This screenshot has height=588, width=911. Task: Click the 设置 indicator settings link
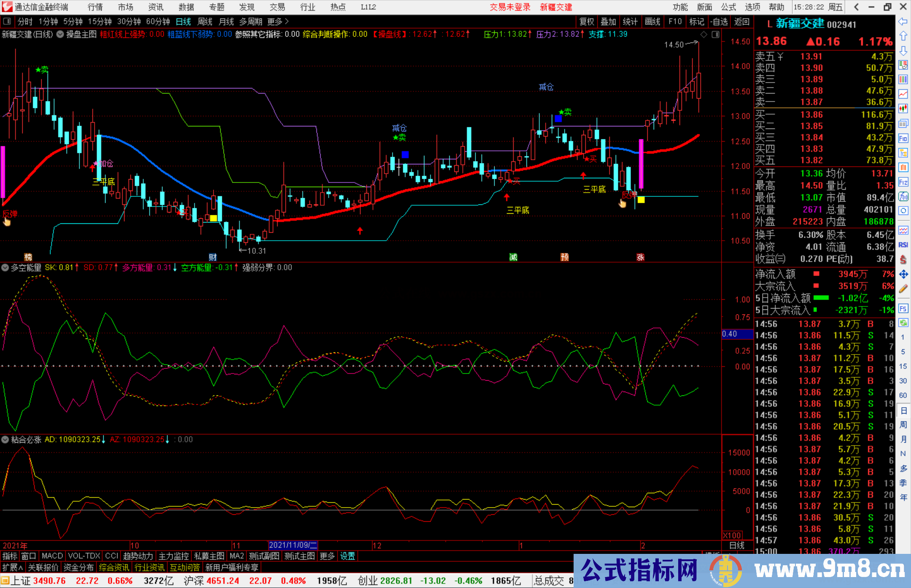[348, 556]
